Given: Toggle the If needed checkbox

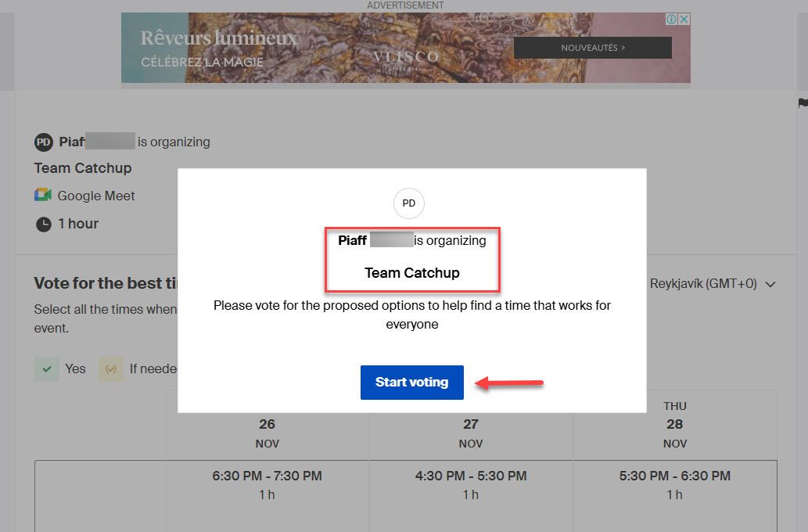Looking at the screenshot, I should tap(110, 368).
